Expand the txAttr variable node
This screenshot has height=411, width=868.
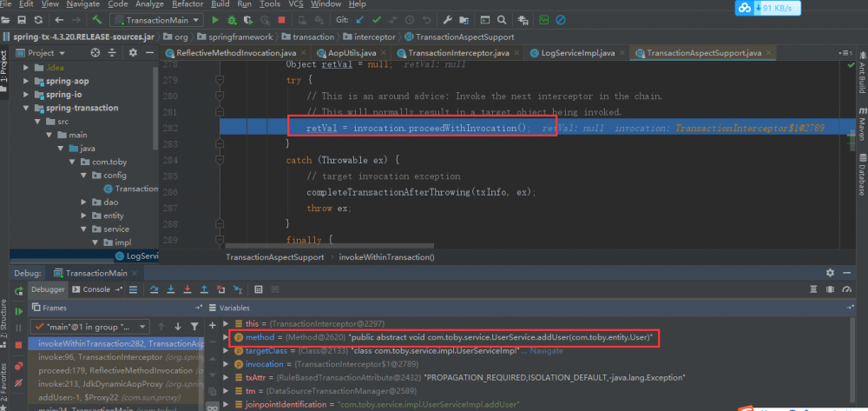point(224,378)
